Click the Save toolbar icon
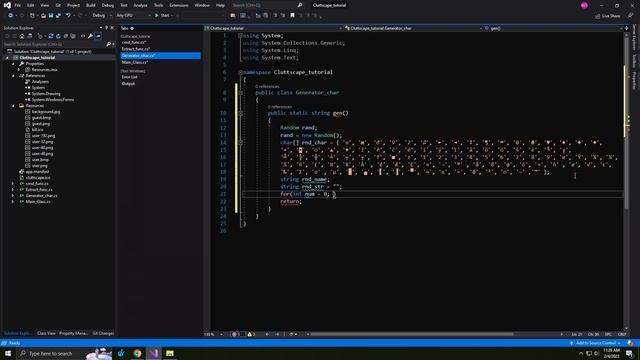Viewport: 640px width, 360px height. click(x=51, y=16)
